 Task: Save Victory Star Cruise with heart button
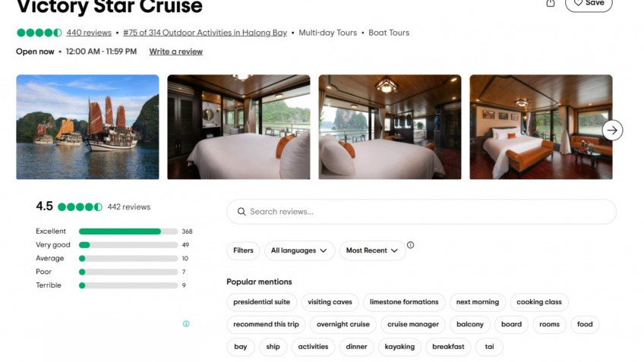tap(589, 4)
